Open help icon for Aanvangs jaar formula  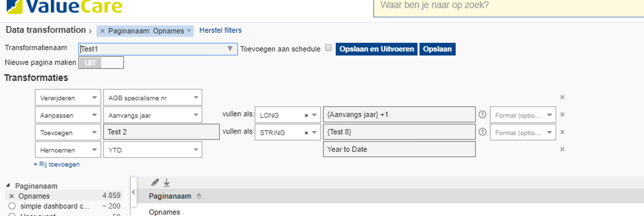[x=482, y=115]
